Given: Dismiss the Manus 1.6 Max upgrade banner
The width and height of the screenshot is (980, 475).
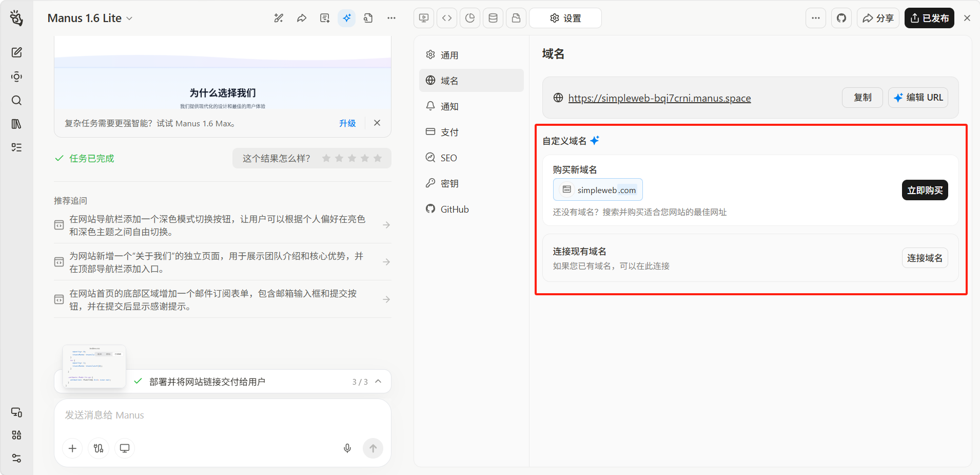Looking at the screenshot, I should 377,123.
